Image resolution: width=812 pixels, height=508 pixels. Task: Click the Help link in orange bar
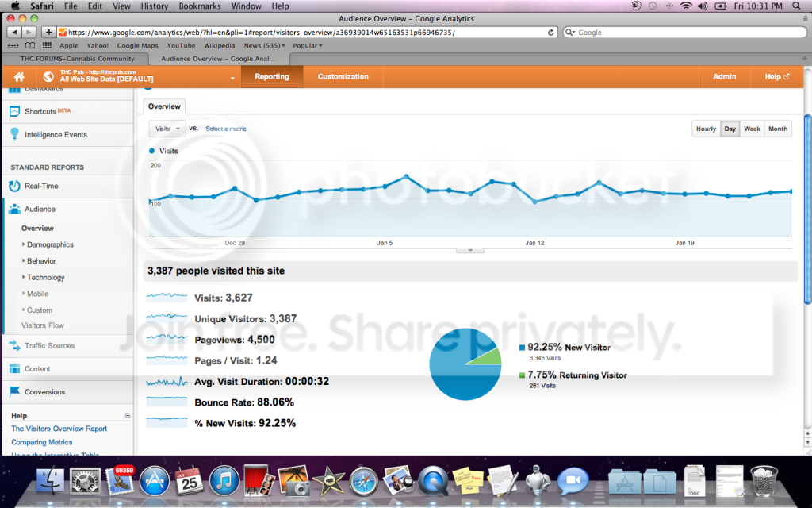777,77
